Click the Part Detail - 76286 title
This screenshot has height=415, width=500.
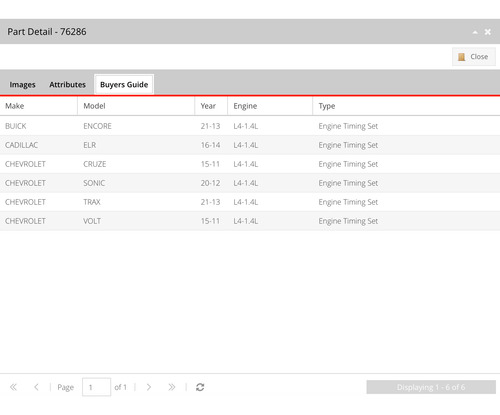click(47, 32)
